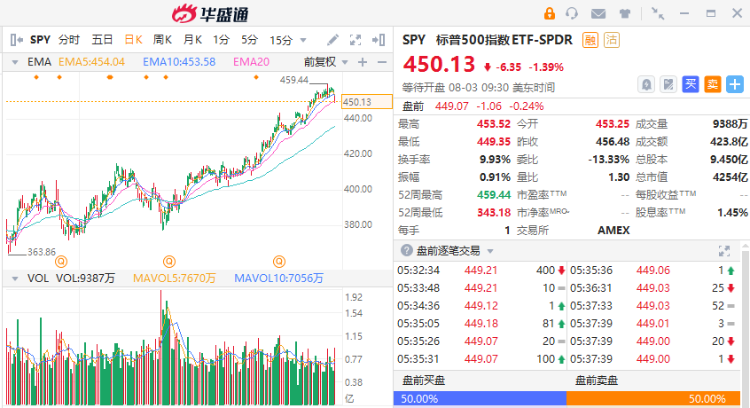Click the 华盛通 logo
Screen dimensions: 750x408
click(x=210, y=14)
